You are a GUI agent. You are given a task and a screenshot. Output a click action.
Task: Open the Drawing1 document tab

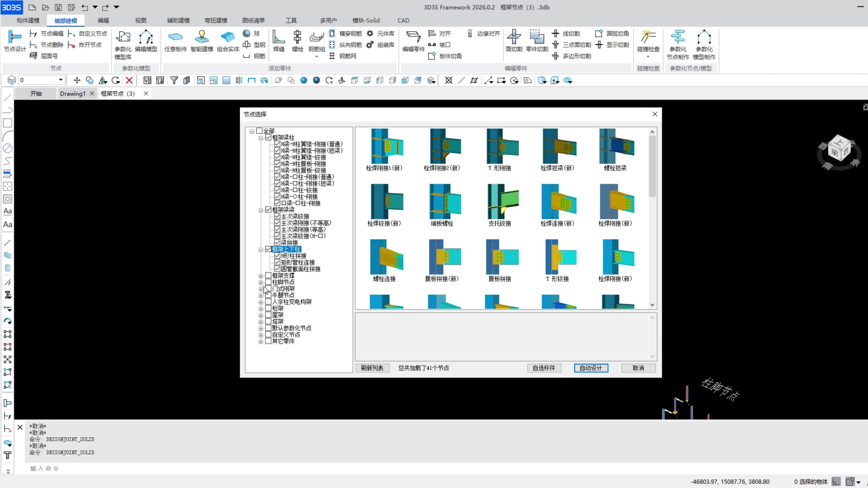[72, 94]
